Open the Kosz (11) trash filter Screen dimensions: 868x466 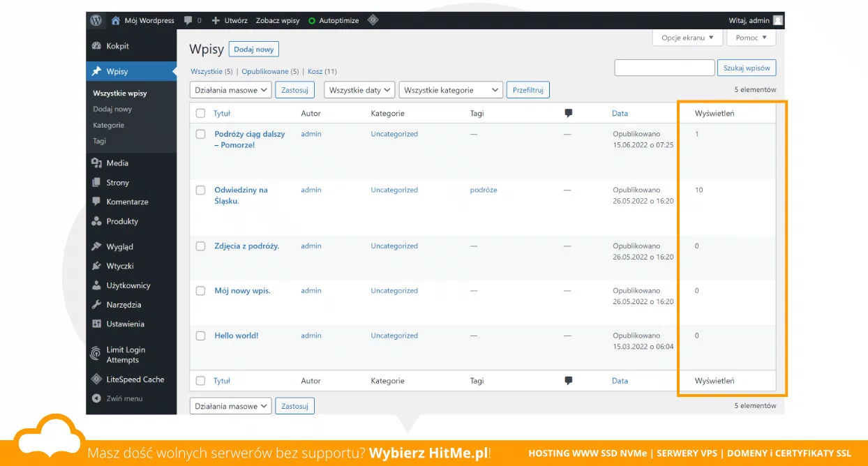tap(322, 71)
